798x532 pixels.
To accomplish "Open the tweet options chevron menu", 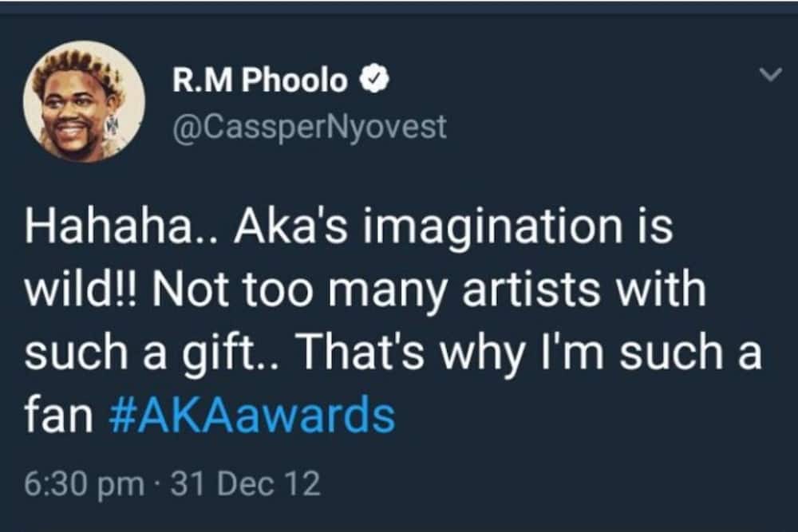I will click(x=770, y=75).
